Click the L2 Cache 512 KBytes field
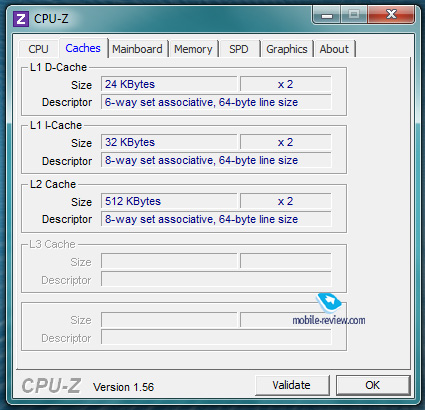Image resolution: width=425 pixels, height=410 pixels. click(x=169, y=201)
